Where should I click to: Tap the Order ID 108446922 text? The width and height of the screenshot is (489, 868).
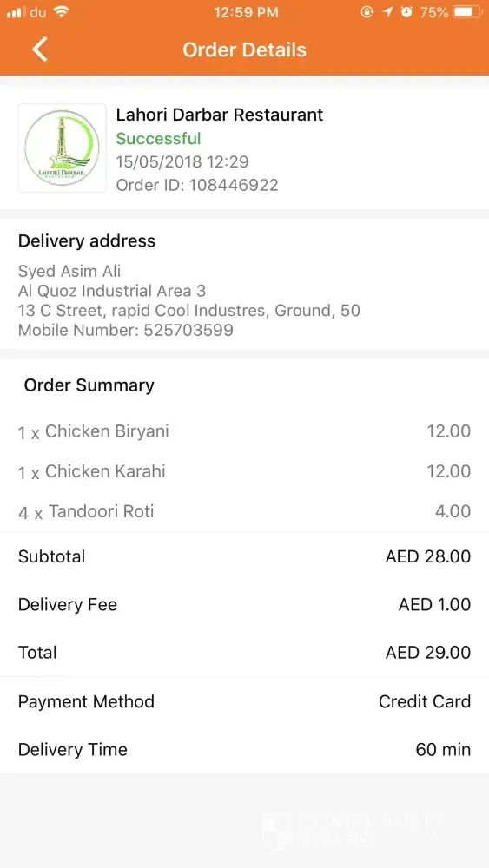[x=197, y=185]
